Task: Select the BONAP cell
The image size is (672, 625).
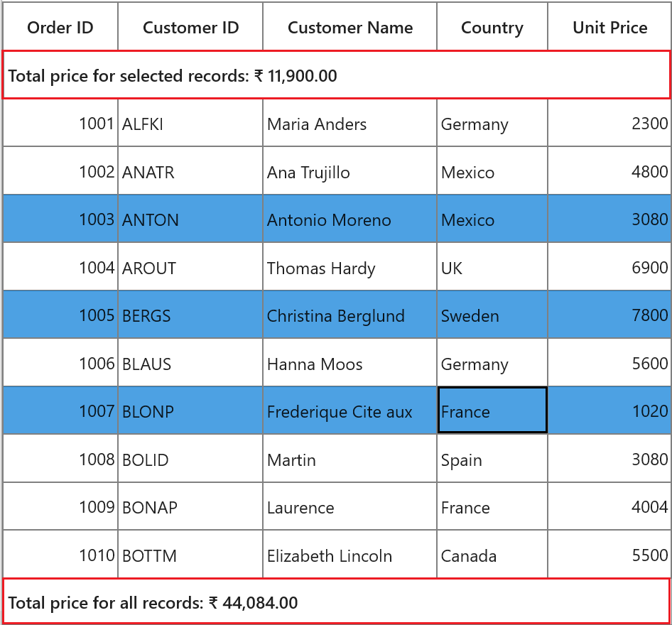Action: coord(190,506)
